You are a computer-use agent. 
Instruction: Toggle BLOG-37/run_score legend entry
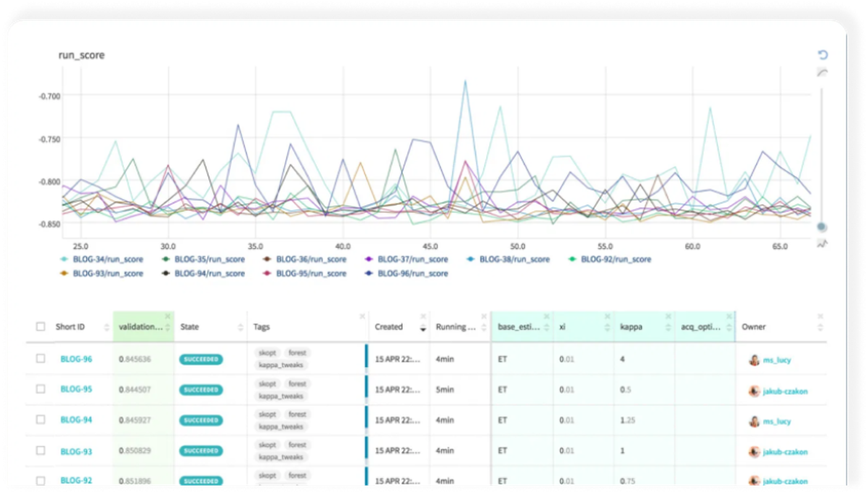407,259
